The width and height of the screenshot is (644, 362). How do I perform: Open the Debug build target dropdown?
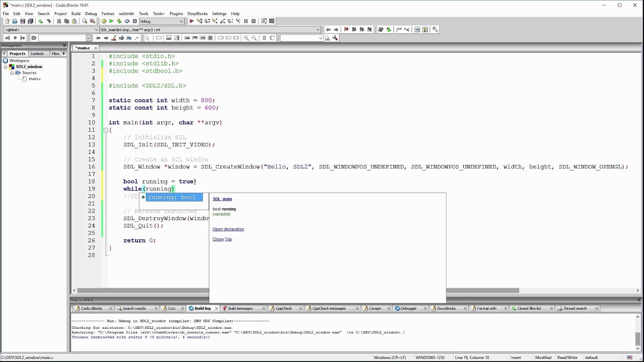point(162,21)
